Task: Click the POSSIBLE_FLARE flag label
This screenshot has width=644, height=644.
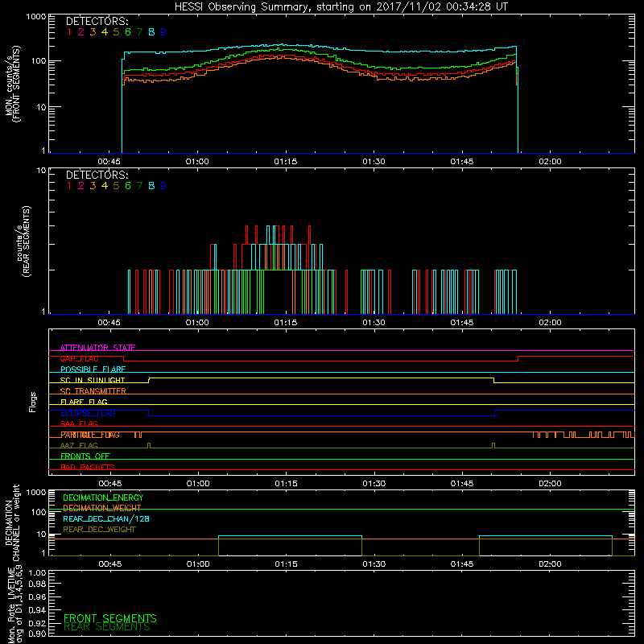Action: [93, 369]
